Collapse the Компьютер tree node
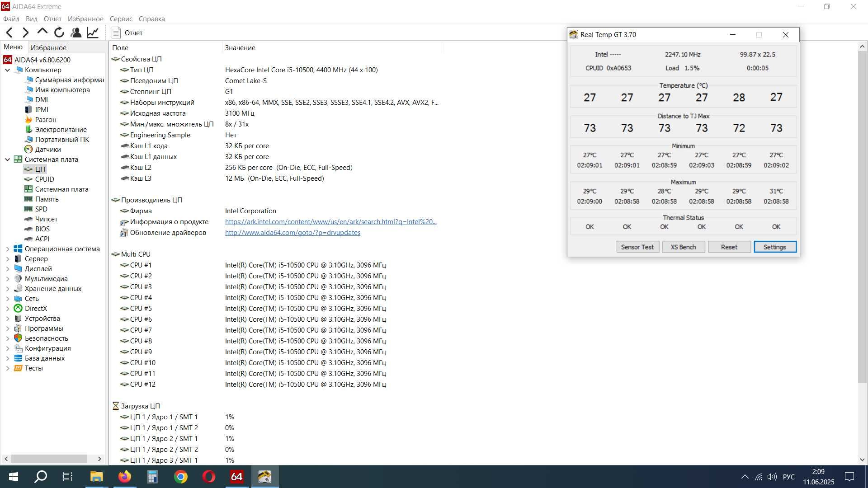This screenshot has height=488, width=868. pos(7,70)
